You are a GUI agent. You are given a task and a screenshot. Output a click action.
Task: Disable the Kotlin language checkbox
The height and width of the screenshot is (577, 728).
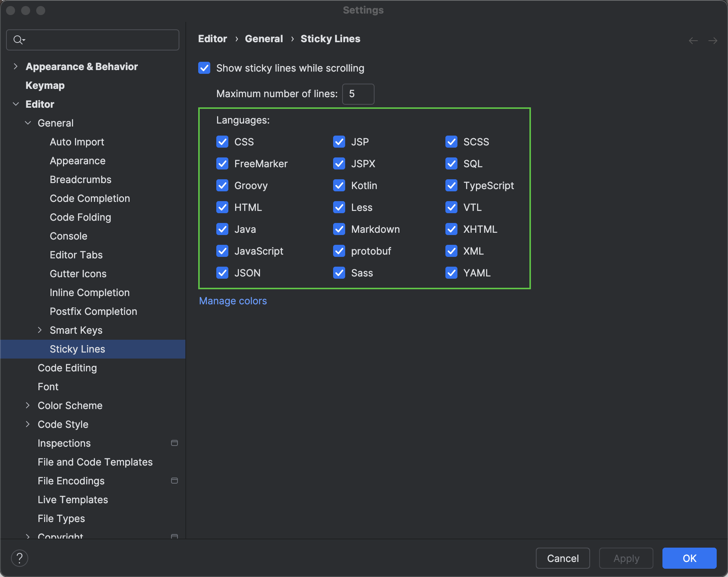(x=339, y=185)
